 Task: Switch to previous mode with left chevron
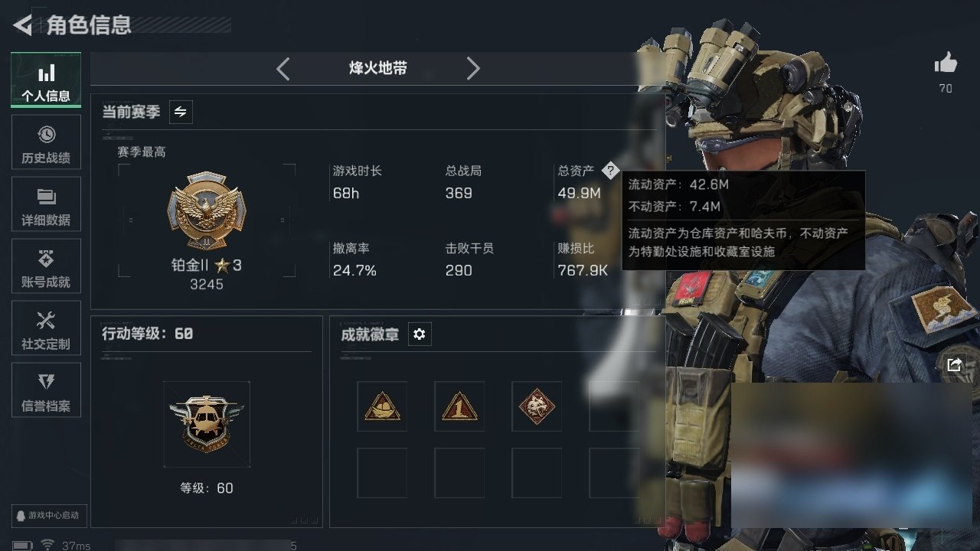(x=283, y=69)
